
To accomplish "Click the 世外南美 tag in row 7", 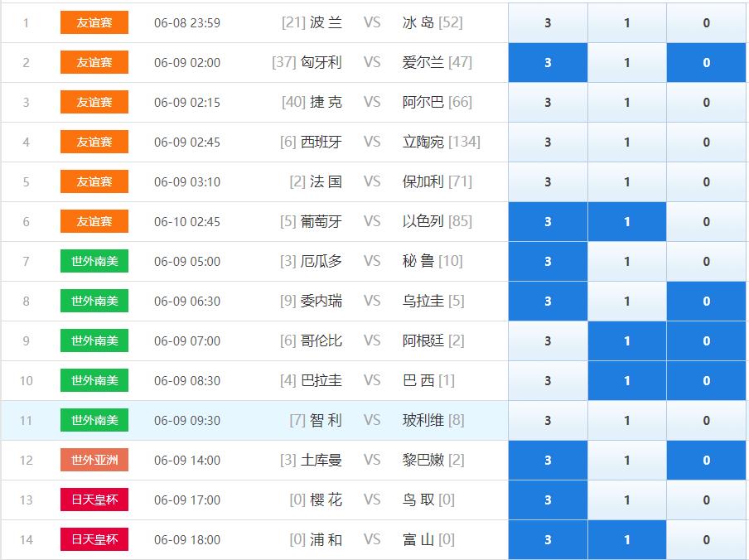I will 94,262.
